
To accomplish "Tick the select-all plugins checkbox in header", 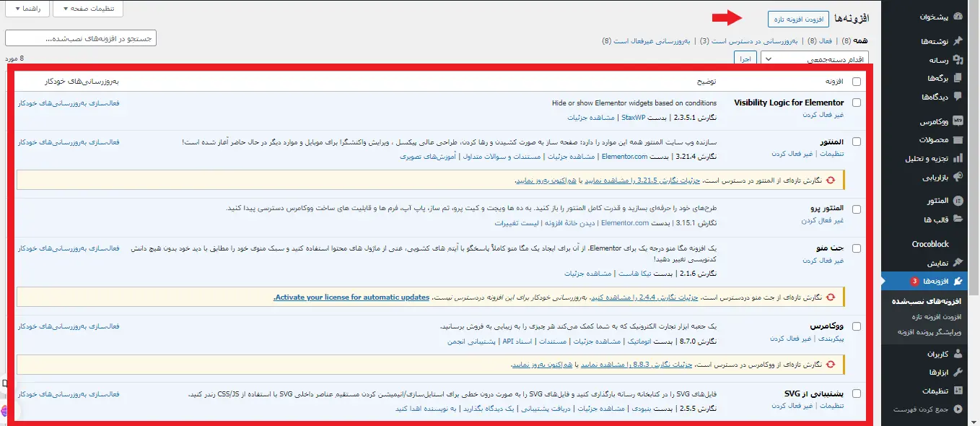I will point(857,82).
